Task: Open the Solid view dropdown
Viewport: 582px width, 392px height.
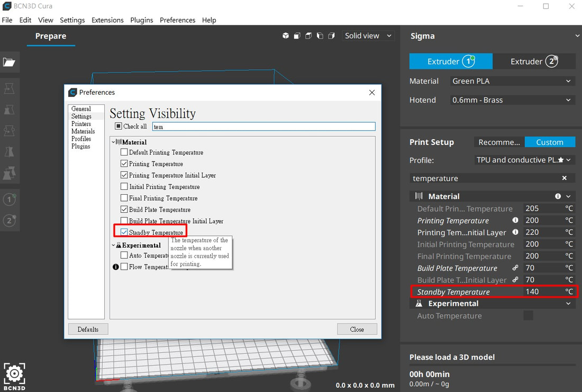Action: [368, 36]
